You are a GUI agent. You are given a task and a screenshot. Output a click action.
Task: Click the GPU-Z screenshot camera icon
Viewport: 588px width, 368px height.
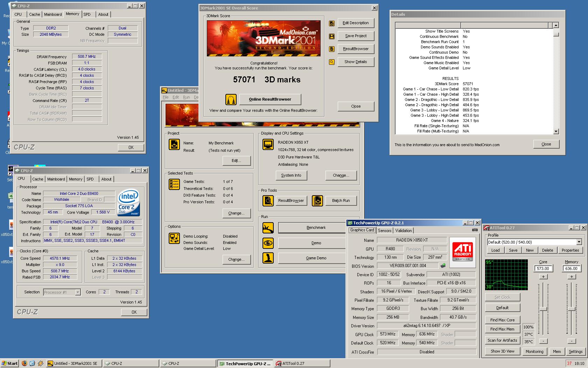pyautogui.click(x=475, y=230)
